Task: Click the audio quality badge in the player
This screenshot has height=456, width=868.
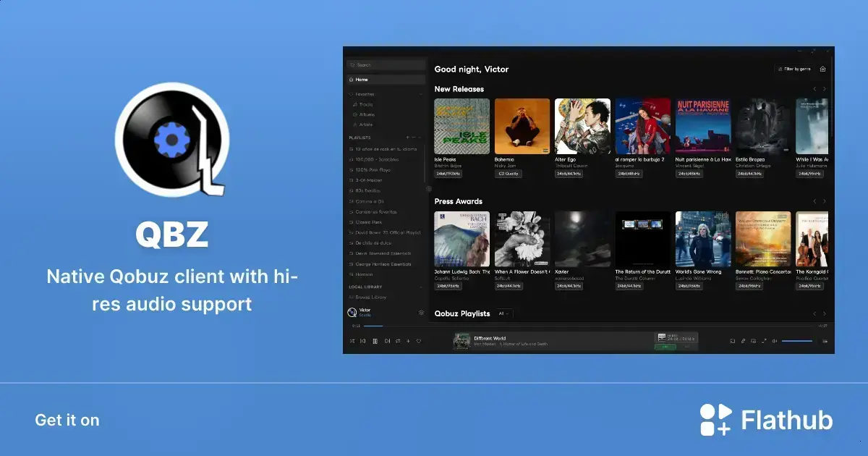Action: tap(676, 337)
